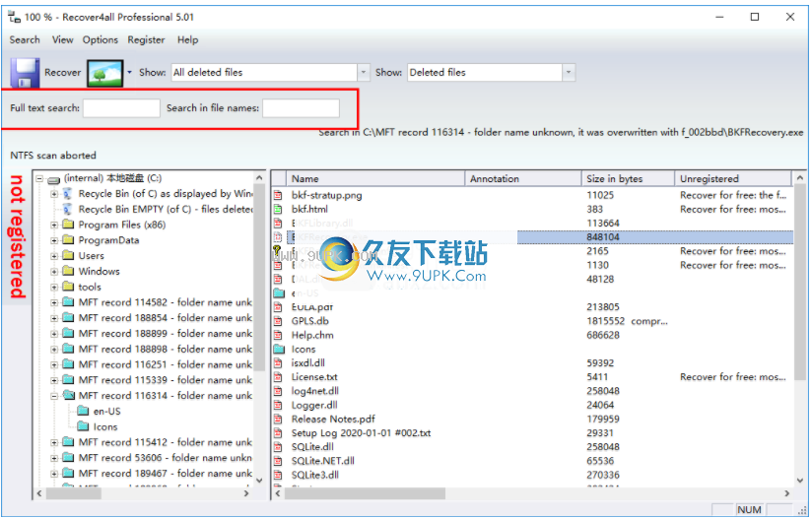812x518 pixels.
Task: Click the MFT record 116251 folder icon
Action: 68,364
